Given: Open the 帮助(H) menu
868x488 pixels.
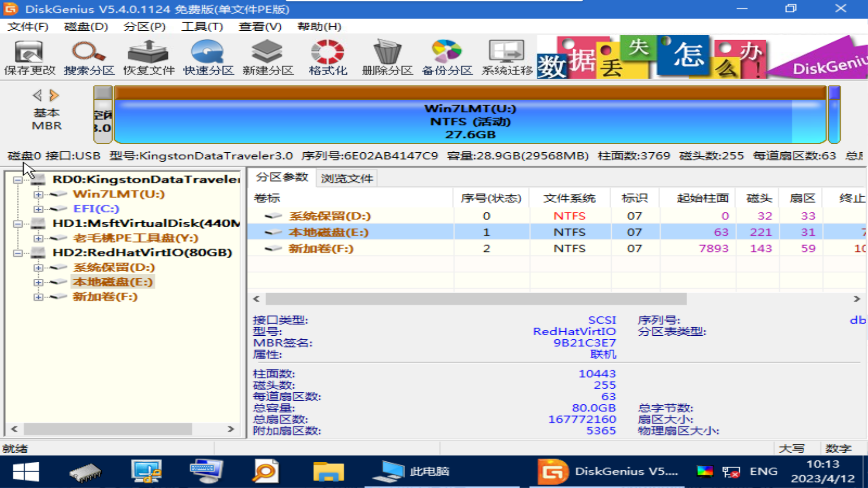Looking at the screenshot, I should point(319,27).
